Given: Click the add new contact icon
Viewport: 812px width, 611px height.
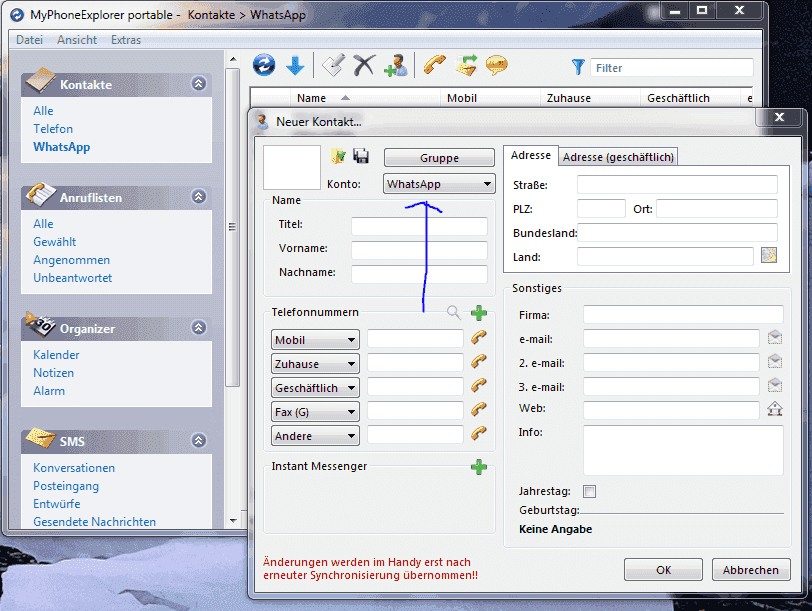Looking at the screenshot, I should pyautogui.click(x=396, y=66).
